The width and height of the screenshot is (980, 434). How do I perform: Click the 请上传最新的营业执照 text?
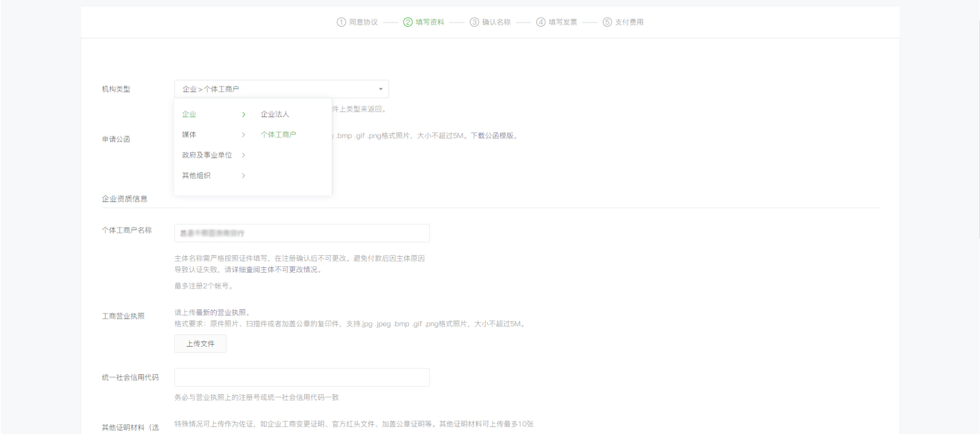pyautogui.click(x=212, y=313)
